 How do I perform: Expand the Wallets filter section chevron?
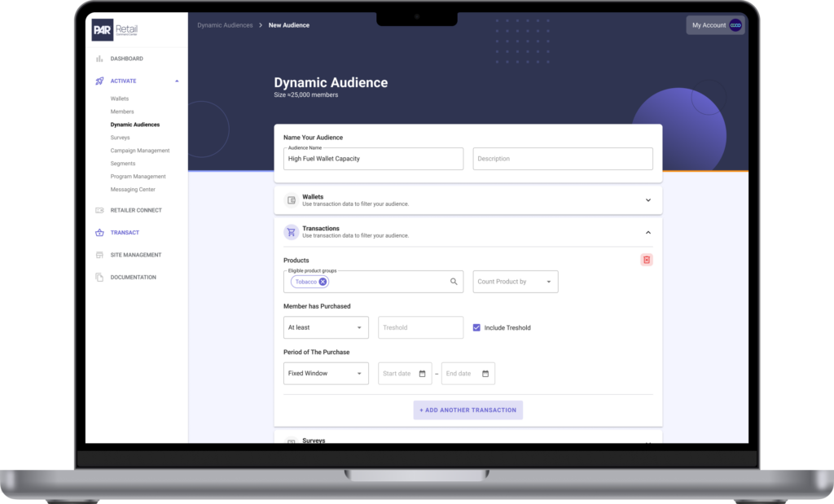[648, 199]
